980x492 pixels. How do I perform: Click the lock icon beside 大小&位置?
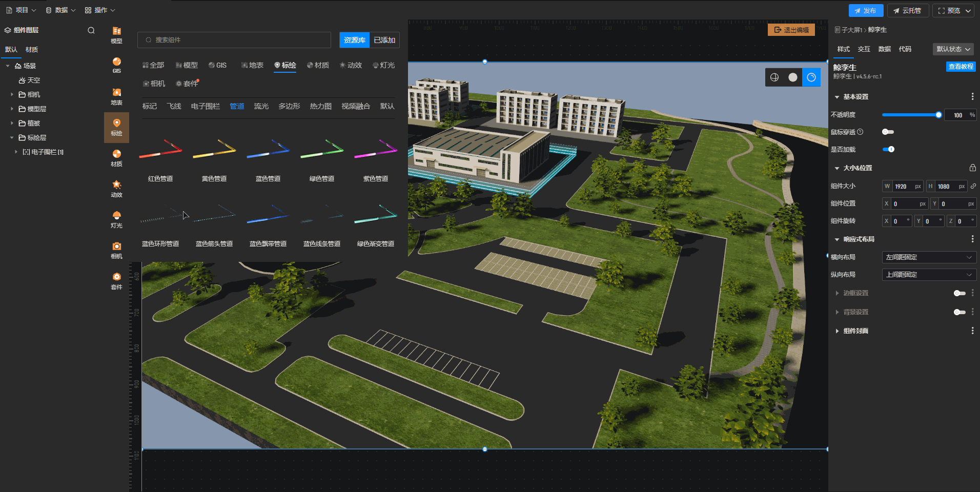pos(972,168)
